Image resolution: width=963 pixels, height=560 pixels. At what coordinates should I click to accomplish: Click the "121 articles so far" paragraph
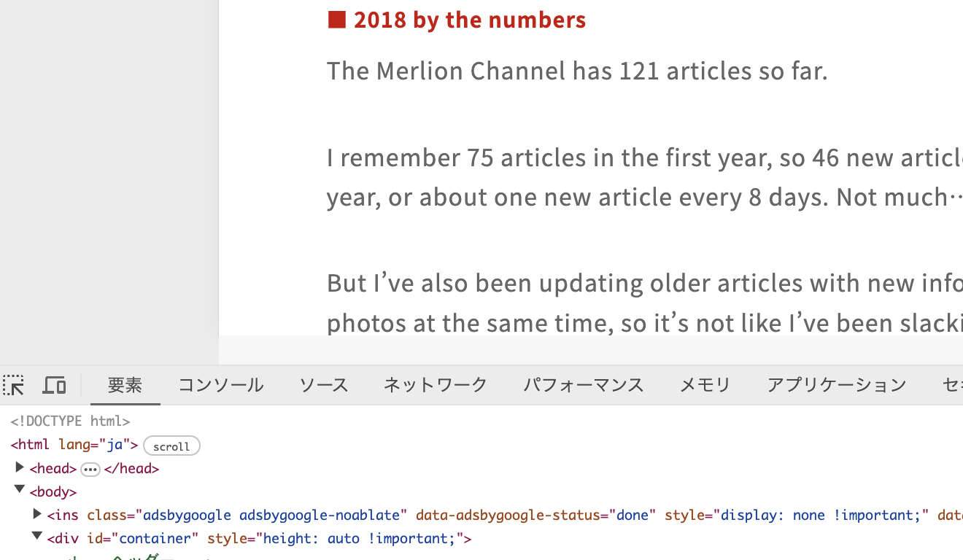577,71
